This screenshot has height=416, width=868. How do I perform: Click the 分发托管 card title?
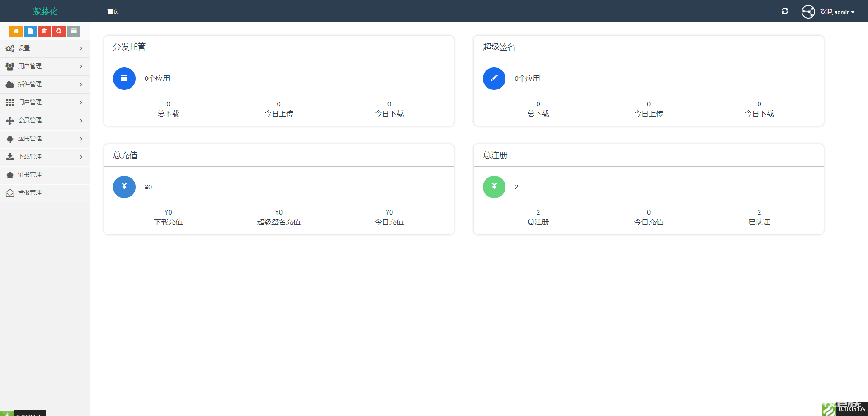click(x=129, y=47)
